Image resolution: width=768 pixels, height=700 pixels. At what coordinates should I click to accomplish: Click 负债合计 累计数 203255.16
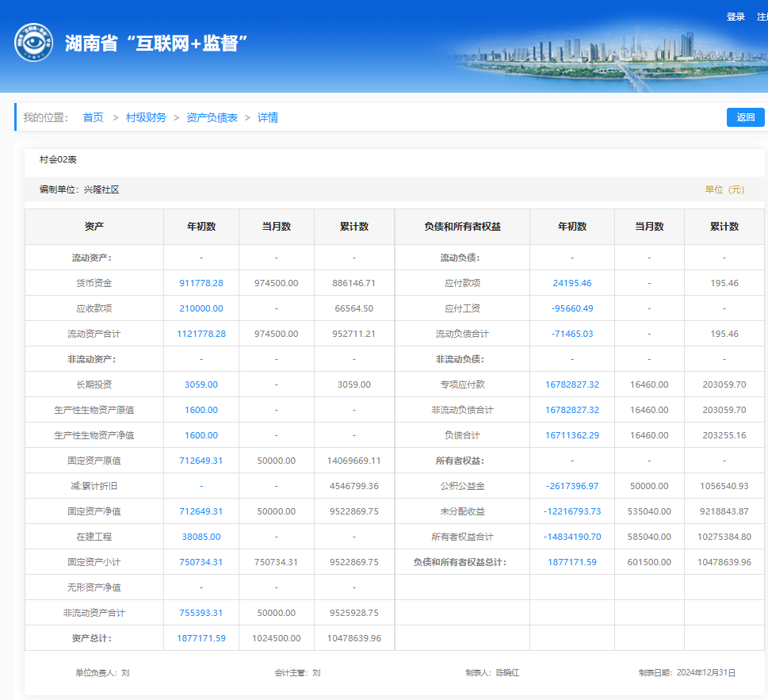(x=724, y=435)
